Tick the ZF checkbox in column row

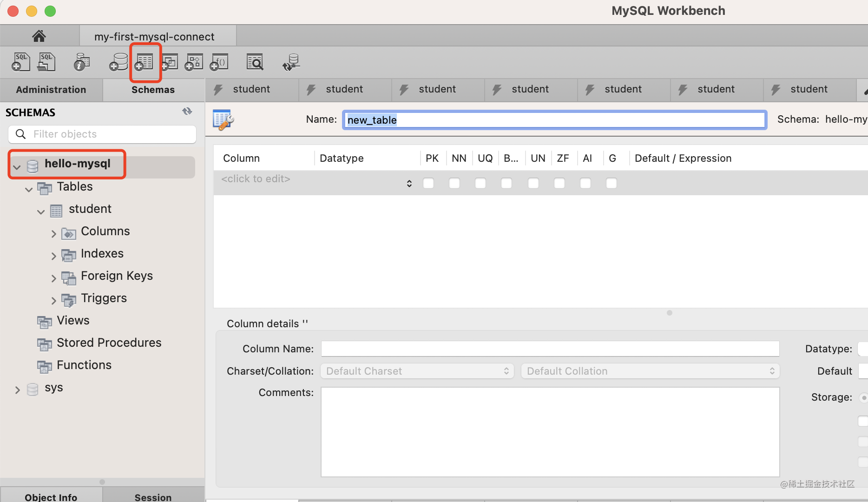tap(559, 183)
